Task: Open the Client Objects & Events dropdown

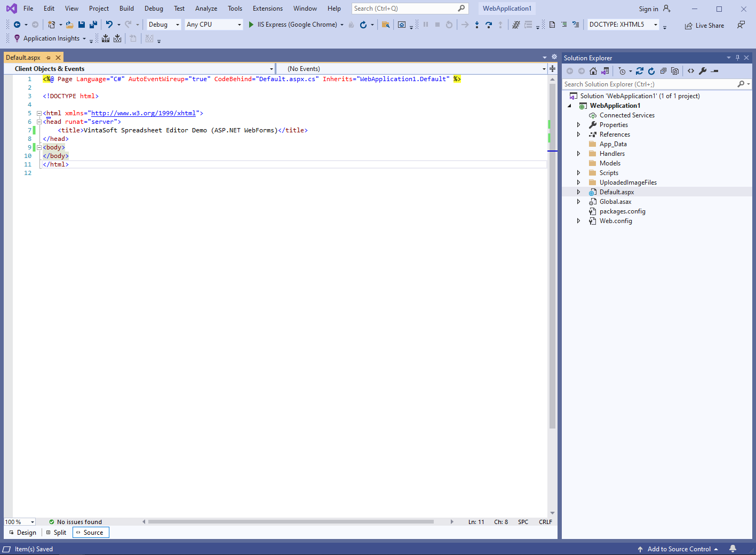Action: 139,69
